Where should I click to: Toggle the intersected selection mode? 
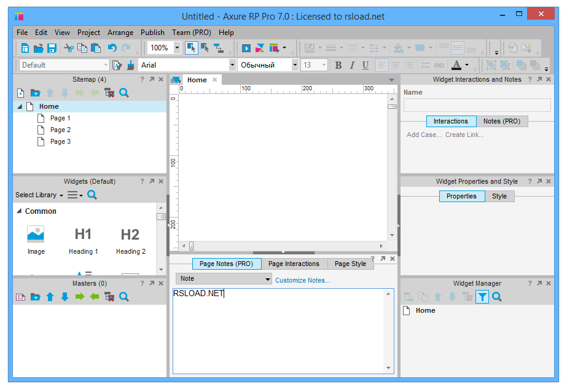[191, 48]
